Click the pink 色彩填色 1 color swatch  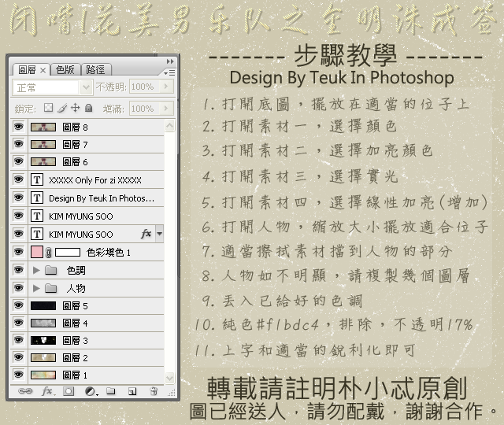36,252
